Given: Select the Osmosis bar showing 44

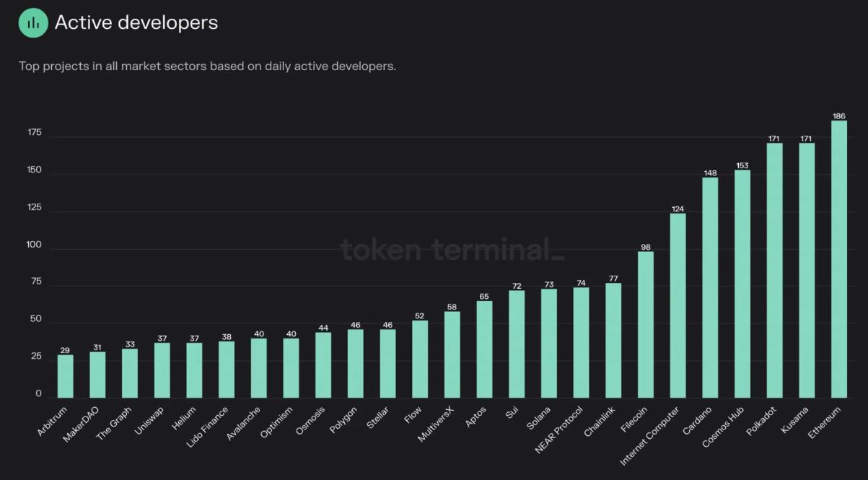Looking at the screenshot, I should point(323,365).
